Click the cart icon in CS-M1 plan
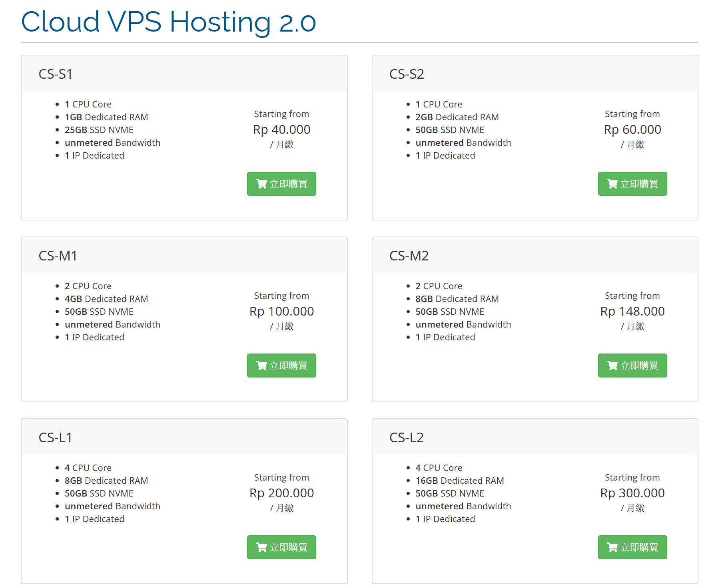This screenshot has height=588, width=710. (261, 366)
